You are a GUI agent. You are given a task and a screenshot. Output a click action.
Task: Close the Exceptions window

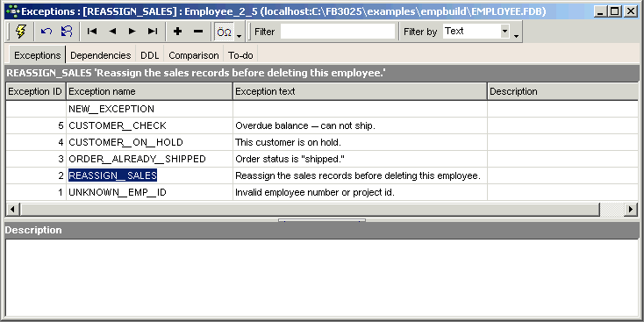[x=631, y=11]
